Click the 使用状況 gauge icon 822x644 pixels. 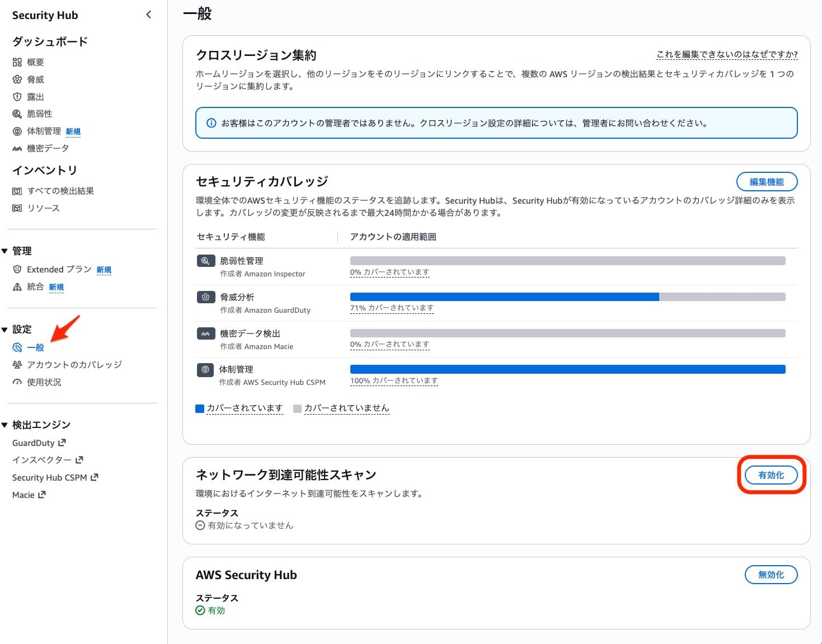point(17,382)
